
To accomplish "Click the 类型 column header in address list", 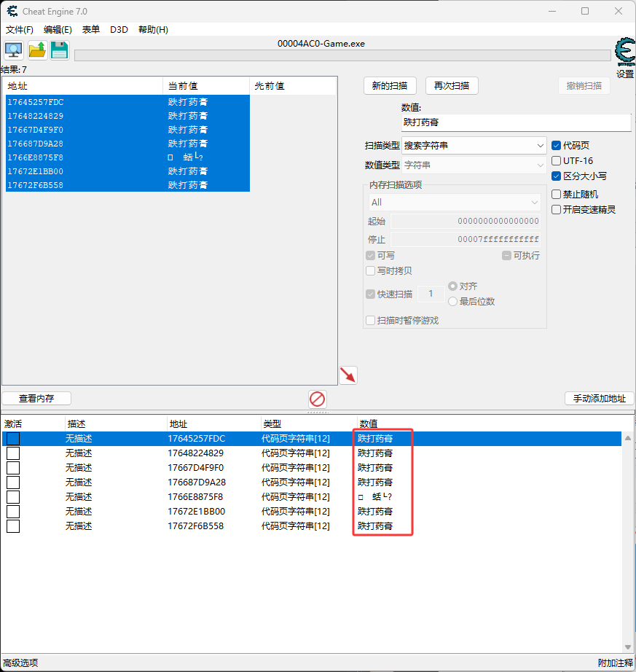I will [308, 424].
